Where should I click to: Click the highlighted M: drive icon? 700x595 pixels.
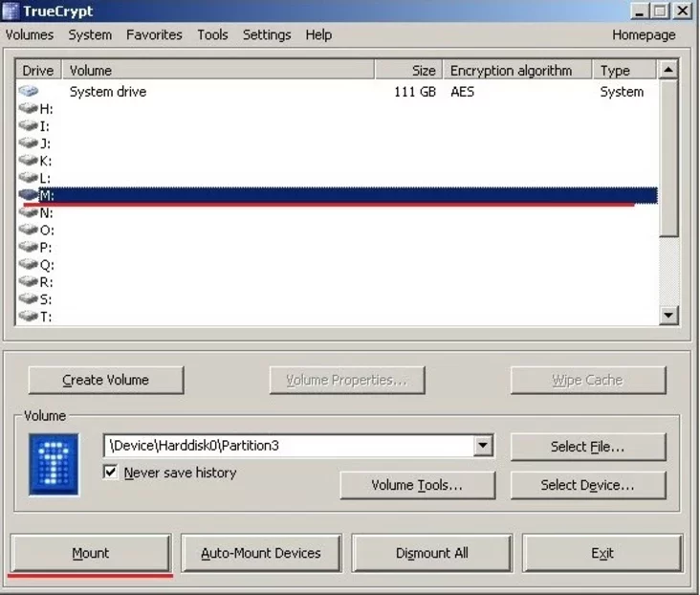pos(28,195)
